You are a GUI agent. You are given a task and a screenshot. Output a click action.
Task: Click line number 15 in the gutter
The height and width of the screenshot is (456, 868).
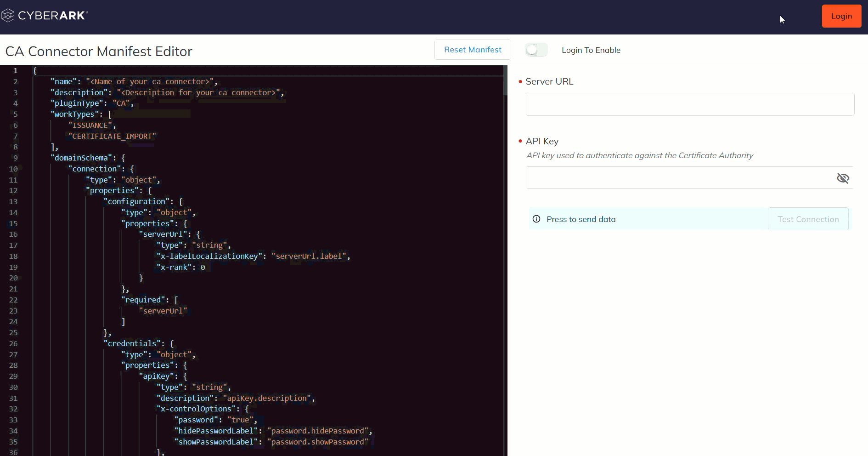click(x=13, y=223)
